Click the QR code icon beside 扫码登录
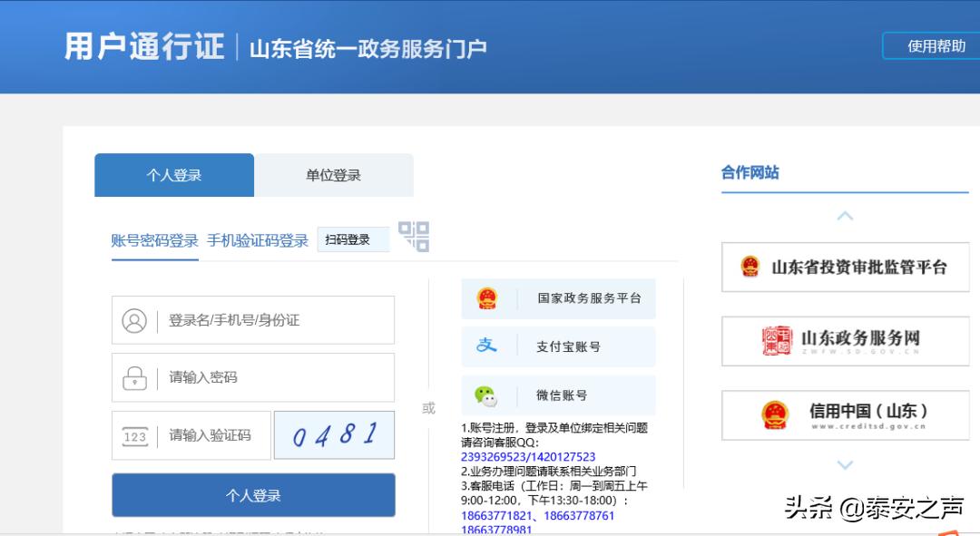The image size is (980, 536). [414, 237]
